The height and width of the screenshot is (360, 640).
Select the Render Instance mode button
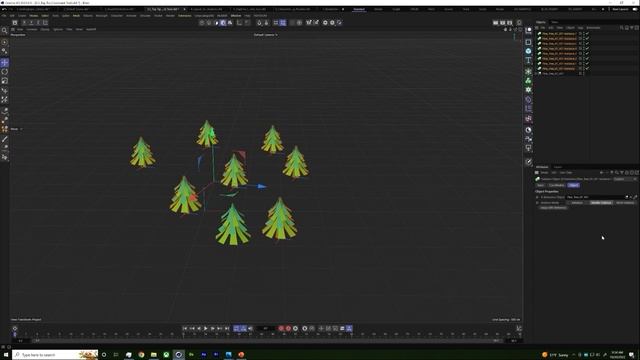[601, 202]
